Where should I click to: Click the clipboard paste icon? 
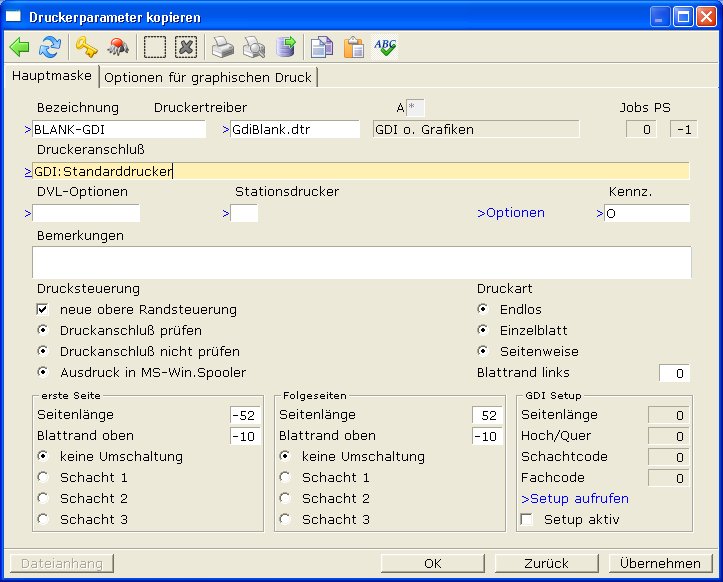click(353, 47)
